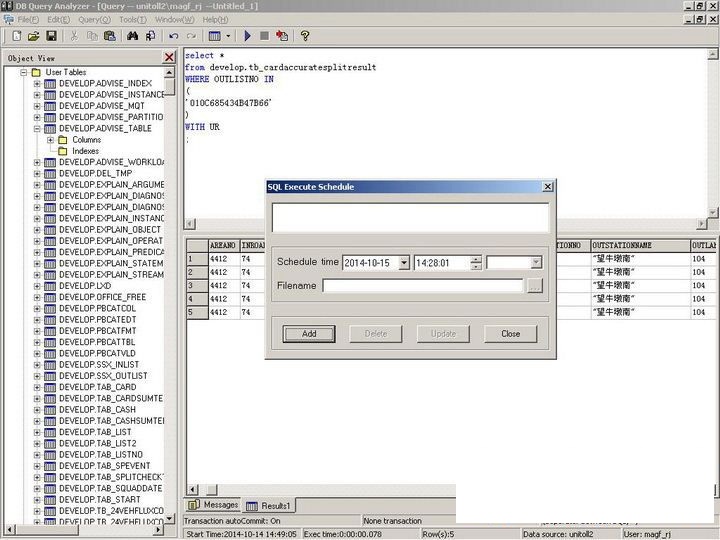Find text with the binoculars icon

[x=133, y=36]
